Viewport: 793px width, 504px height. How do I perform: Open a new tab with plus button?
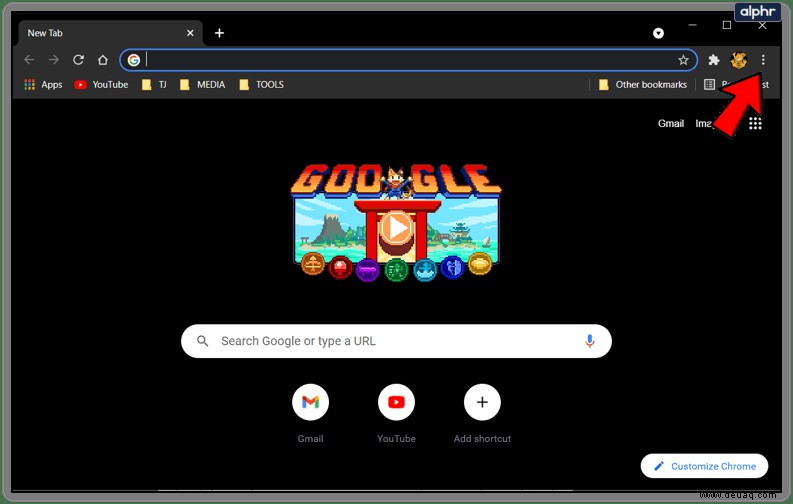tap(219, 33)
